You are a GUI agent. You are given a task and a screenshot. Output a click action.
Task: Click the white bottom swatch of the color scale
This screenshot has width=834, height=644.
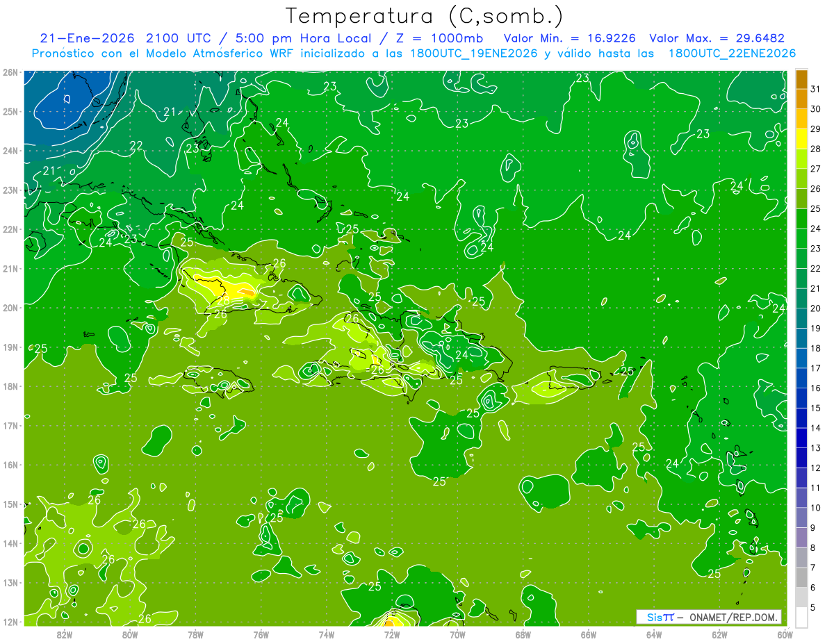pyautogui.click(x=801, y=617)
